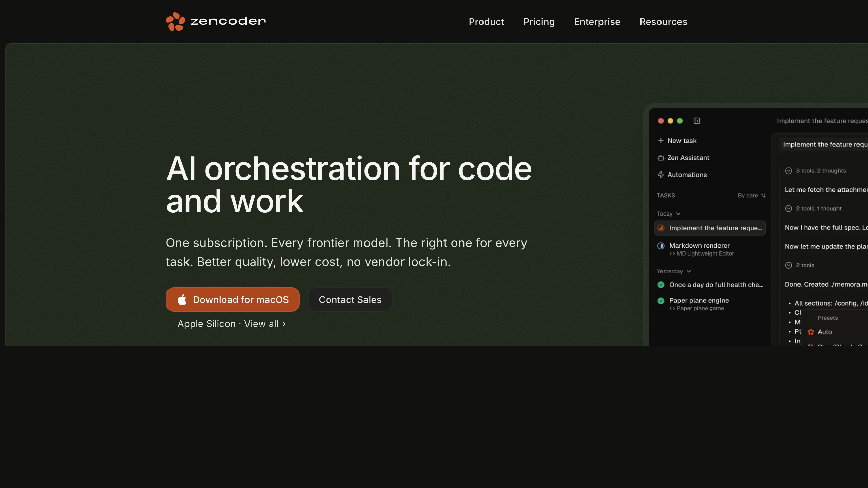Click the All sections: /config bullet item
Image resolution: width=868 pixels, height=488 pixels.
tap(831, 303)
